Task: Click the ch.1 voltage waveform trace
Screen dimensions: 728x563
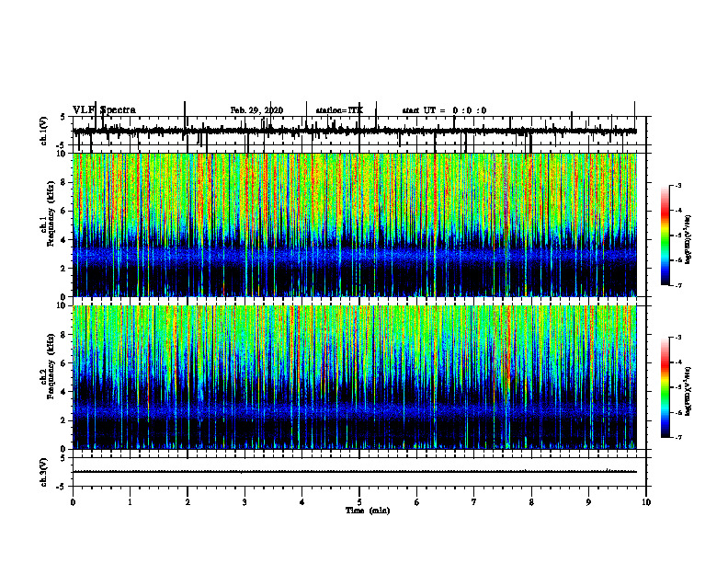Action: point(355,132)
